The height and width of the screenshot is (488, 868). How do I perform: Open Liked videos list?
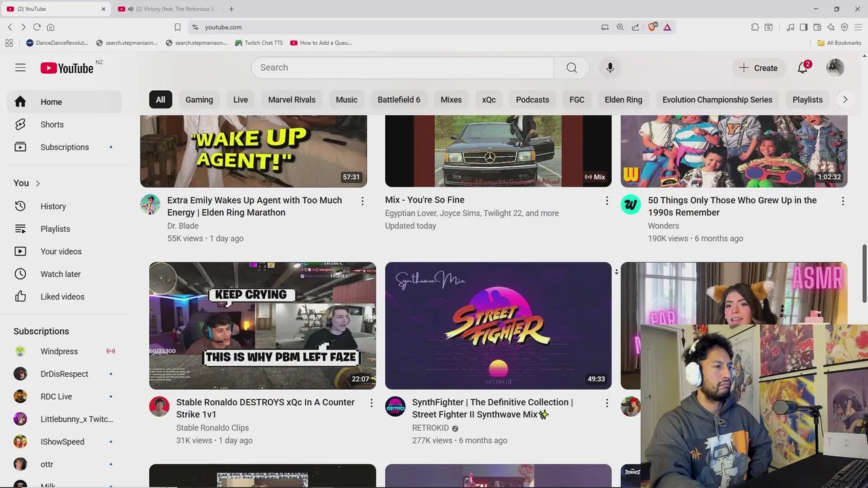[x=64, y=297]
